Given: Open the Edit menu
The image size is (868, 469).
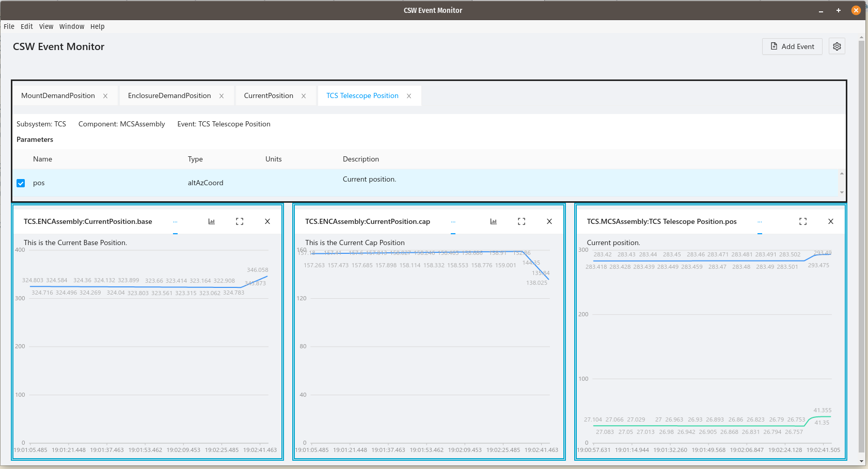Looking at the screenshot, I should [27, 26].
